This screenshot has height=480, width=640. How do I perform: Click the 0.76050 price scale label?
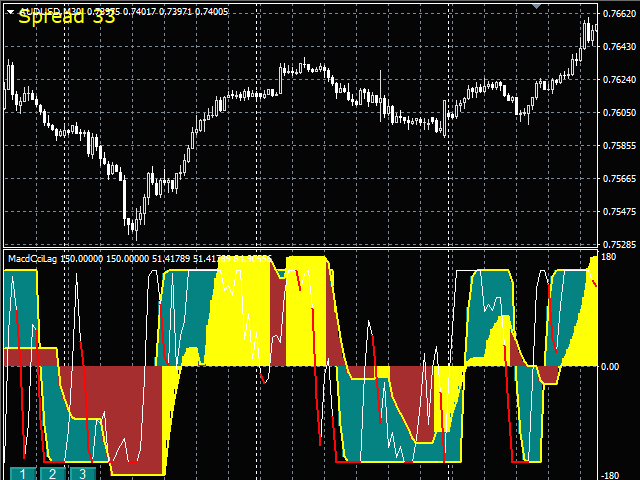[620, 113]
